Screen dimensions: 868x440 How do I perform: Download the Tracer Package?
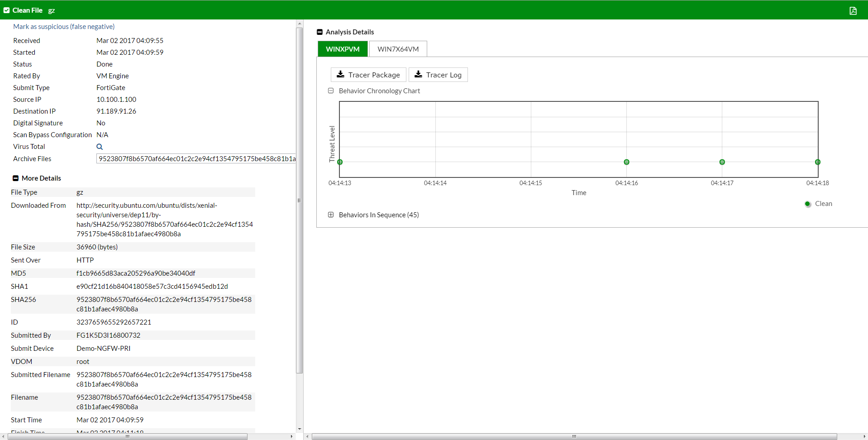[368, 75]
